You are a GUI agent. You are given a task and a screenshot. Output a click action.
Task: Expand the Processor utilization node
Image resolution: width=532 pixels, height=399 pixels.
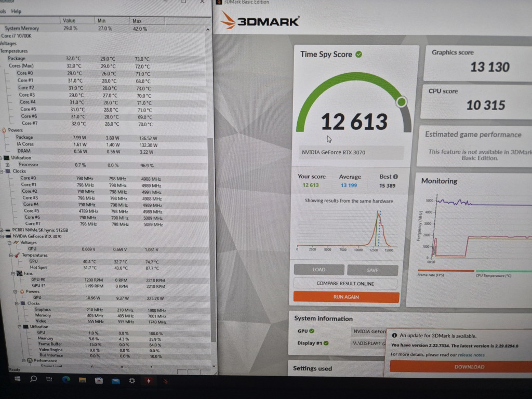pyautogui.click(x=7, y=165)
